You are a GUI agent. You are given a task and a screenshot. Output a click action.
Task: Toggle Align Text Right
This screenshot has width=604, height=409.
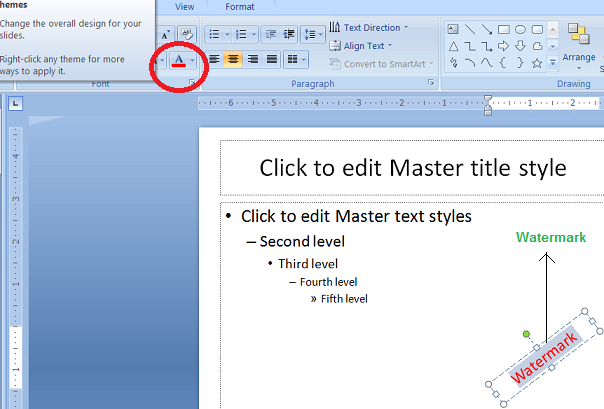tap(253, 59)
